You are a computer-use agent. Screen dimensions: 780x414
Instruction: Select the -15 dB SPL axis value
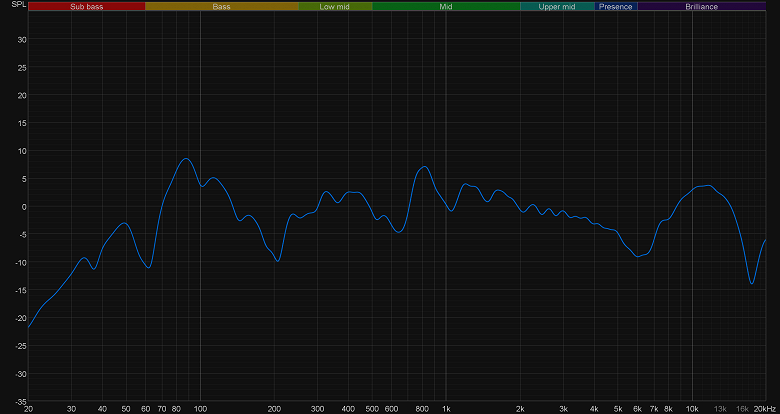click(x=21, y=290)
